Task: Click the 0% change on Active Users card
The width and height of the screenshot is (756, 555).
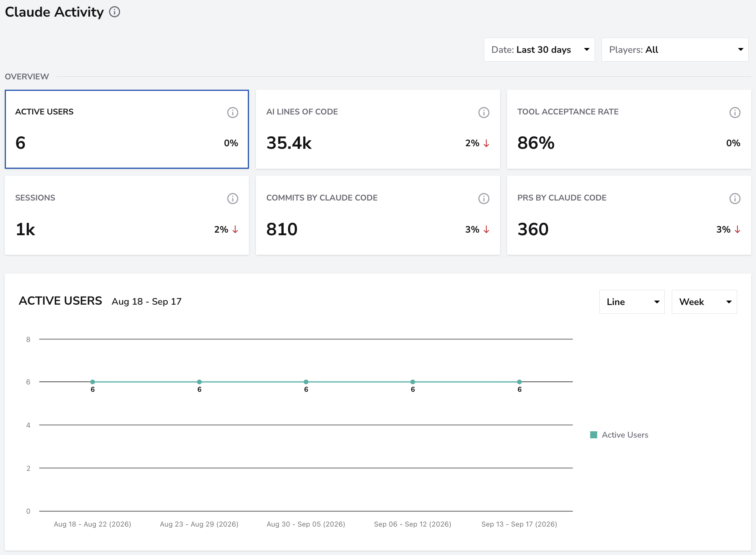Action: coord(231,143)
